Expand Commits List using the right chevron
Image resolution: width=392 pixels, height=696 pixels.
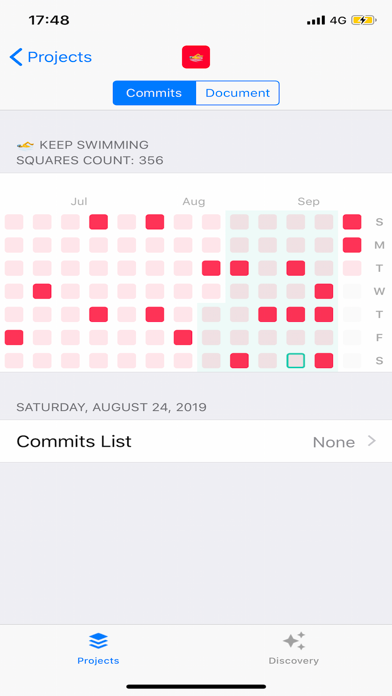click(x=372, y=441)
